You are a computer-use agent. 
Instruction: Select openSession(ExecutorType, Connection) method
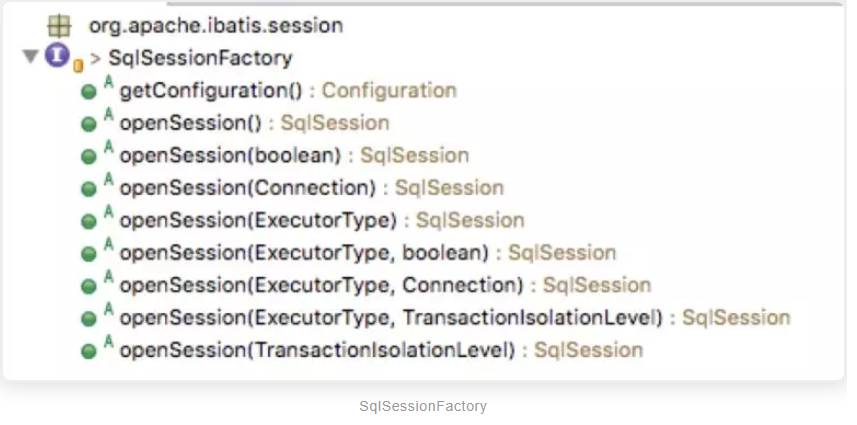click(x=321, y=285)
